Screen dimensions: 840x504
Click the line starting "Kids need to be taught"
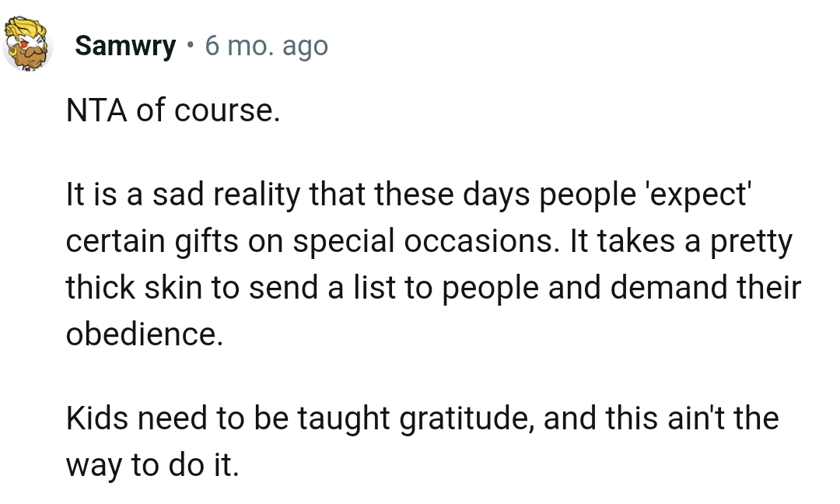tap(422, 420)
